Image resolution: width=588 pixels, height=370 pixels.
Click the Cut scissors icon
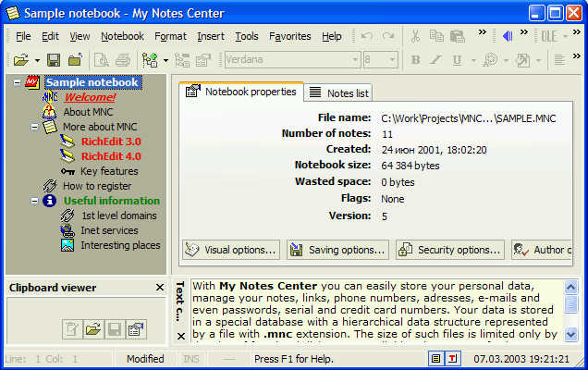point(415,36)
